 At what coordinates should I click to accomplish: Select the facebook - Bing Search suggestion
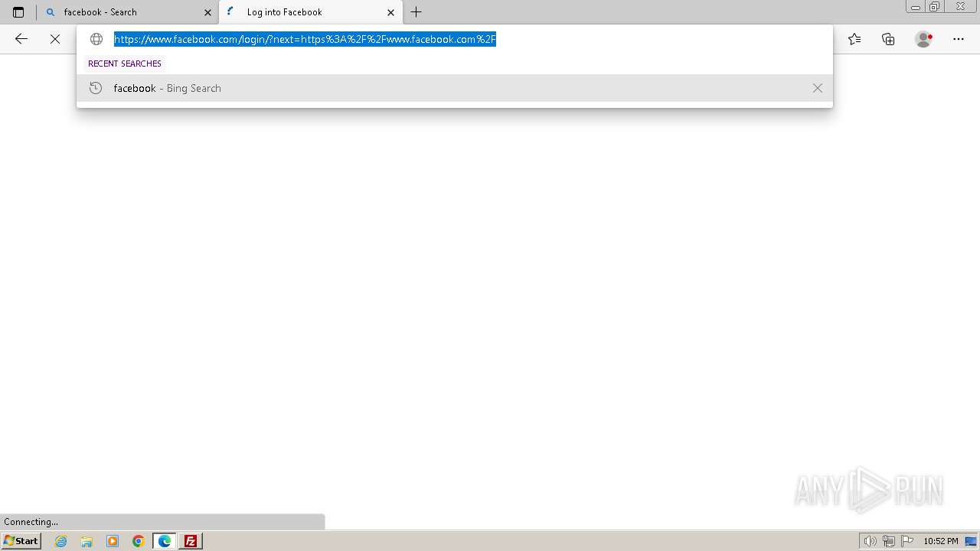[x=455, y=88]
